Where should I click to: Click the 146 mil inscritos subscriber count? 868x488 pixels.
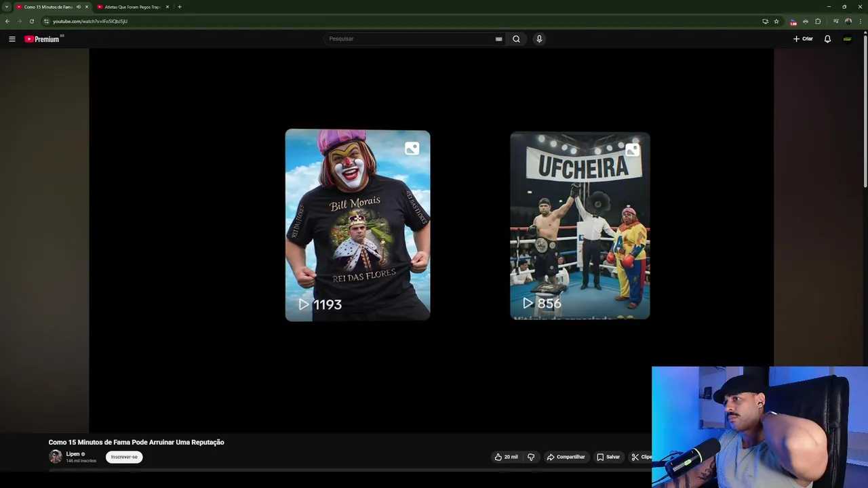point(81,461)
